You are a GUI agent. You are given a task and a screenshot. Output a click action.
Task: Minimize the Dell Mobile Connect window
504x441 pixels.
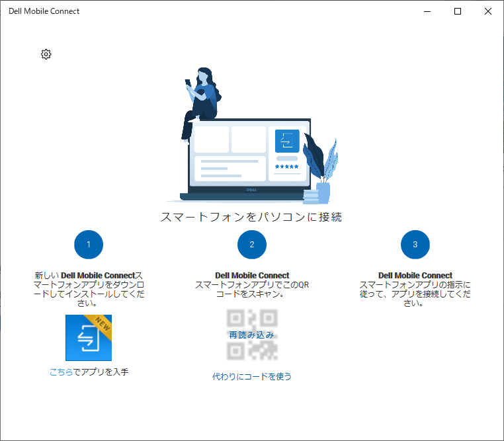pyautogui.click(x=427, y=11)
